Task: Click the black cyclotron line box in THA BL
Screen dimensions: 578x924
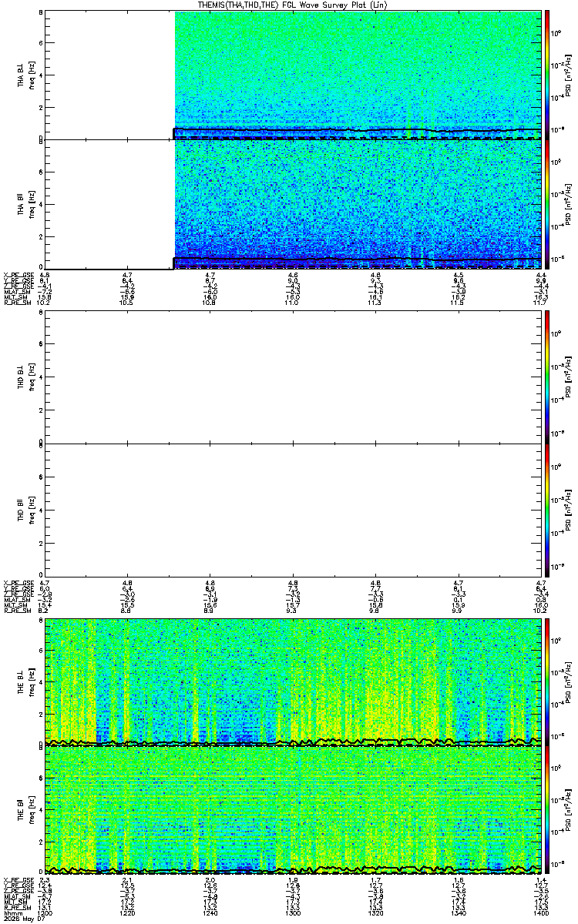Action: (357, 133)
